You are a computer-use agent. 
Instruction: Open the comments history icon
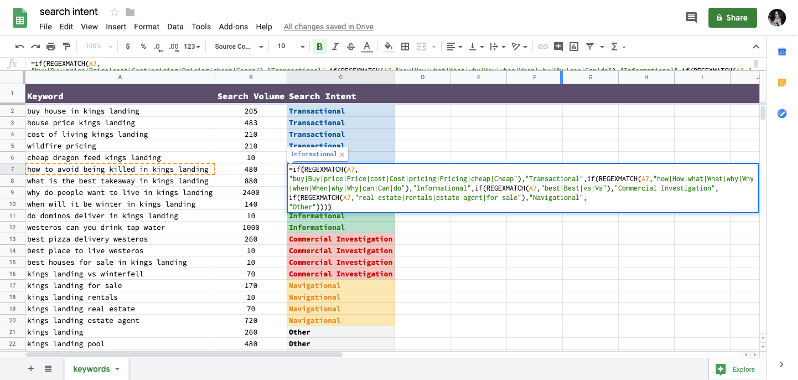point(691,18)
